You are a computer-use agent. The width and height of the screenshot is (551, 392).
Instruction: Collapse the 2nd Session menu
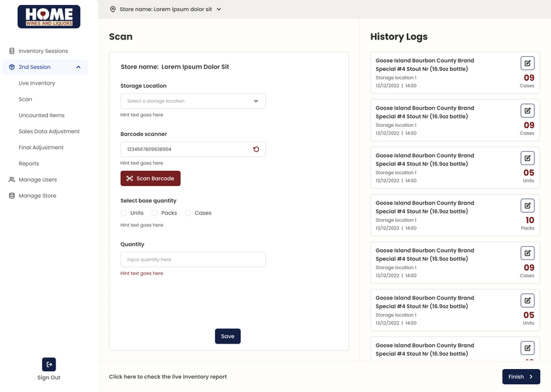click(x=78, y=67)
